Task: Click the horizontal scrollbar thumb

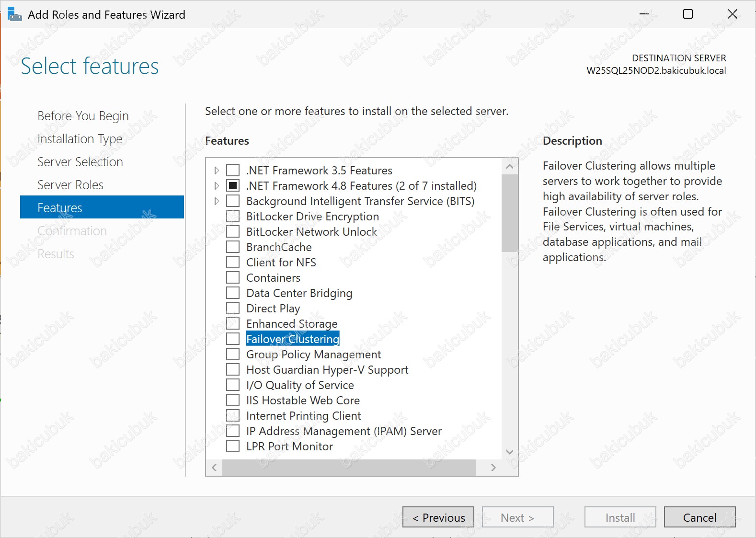Action: tap(349, 468)
